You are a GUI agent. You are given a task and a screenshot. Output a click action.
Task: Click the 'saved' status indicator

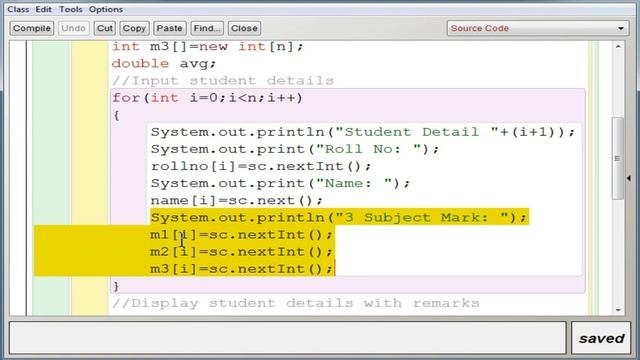click(602, 338)
